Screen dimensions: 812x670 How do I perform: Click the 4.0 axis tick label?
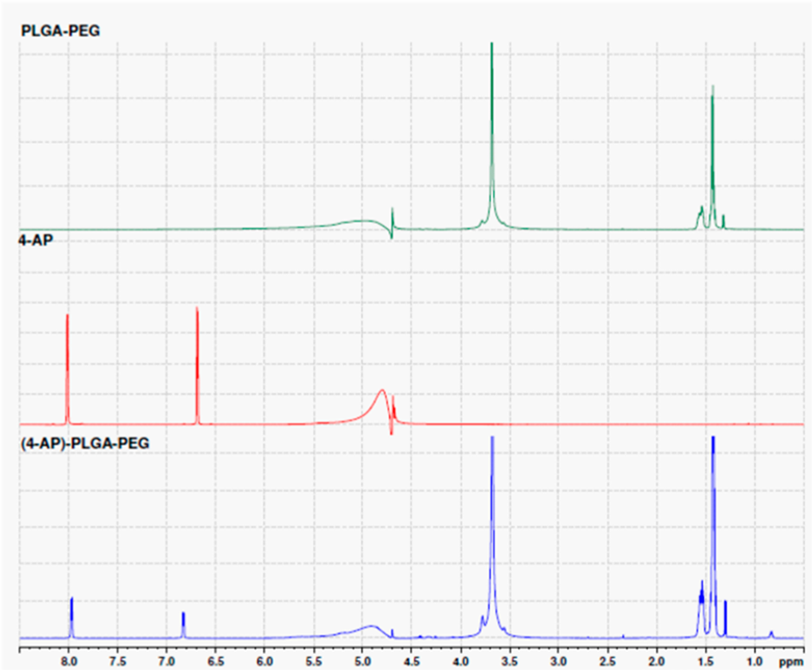click(x=461, y=661)
